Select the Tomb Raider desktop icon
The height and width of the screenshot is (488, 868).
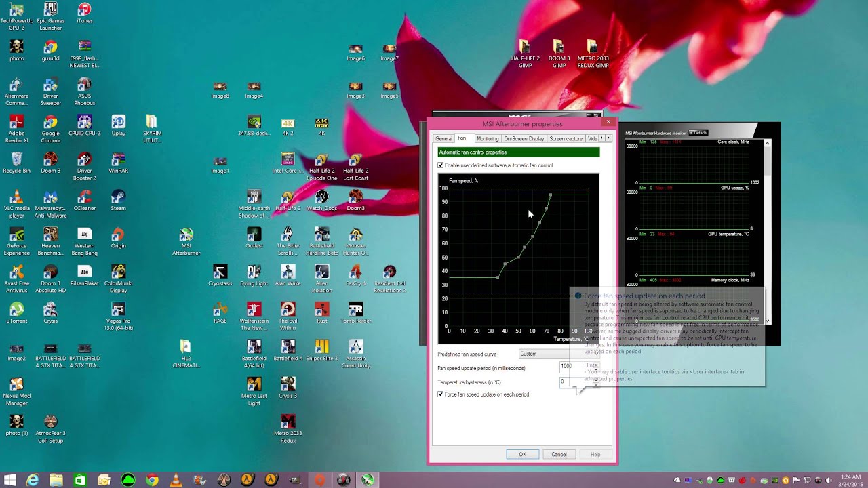(x=355, y=313)
